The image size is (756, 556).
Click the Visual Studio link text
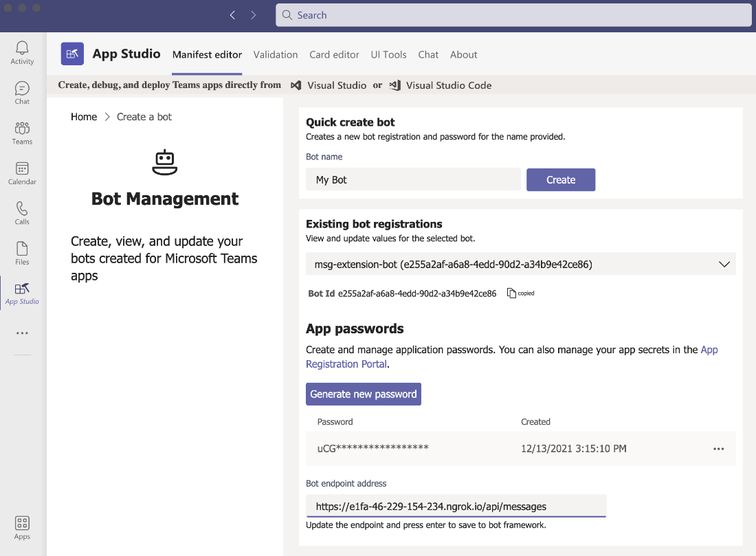(337, 85)
